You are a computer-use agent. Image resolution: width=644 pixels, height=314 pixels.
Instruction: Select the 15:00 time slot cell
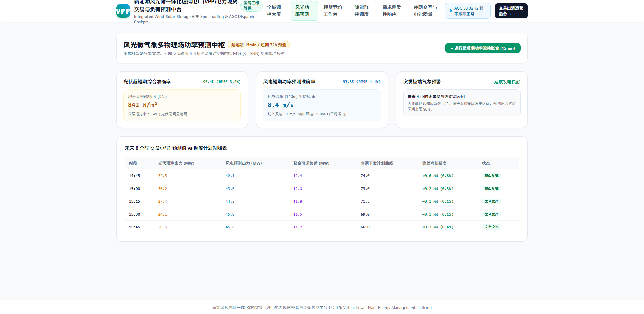[x=134, y=189]
